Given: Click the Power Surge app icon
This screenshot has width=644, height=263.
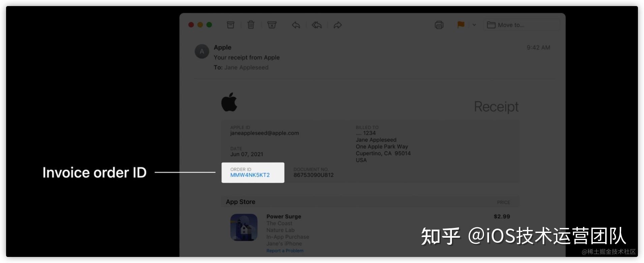Looking at the screenshot, I should (244, 227).
